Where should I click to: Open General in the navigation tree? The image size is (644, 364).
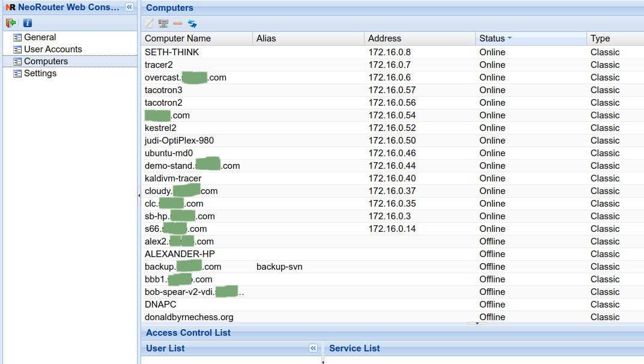[x=40, y=37]
